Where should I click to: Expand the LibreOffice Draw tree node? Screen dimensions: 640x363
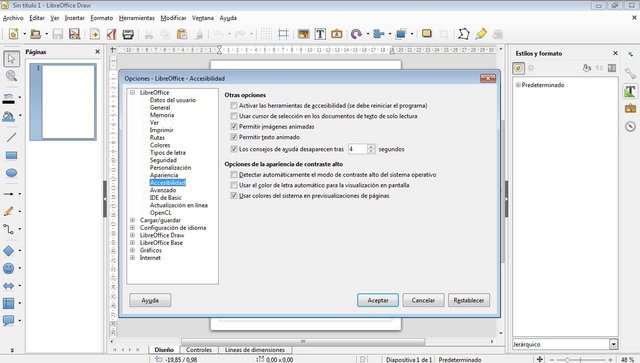pyautogui.click(x=132, y=235)
